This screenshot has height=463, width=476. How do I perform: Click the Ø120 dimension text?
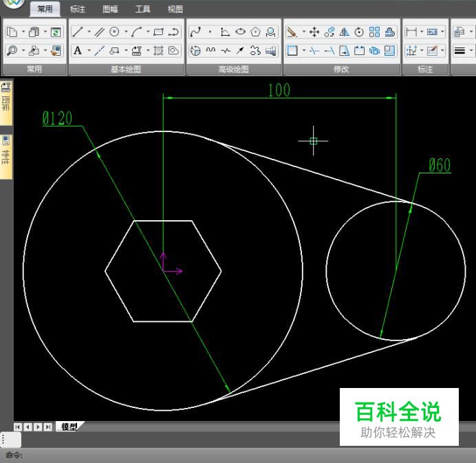click(x=57, y=118)
